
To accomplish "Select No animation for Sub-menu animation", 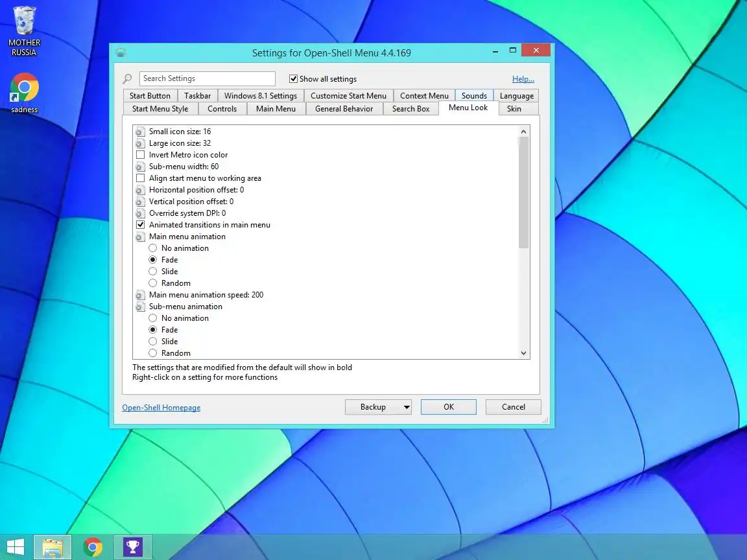I will [x=152, y=318].
